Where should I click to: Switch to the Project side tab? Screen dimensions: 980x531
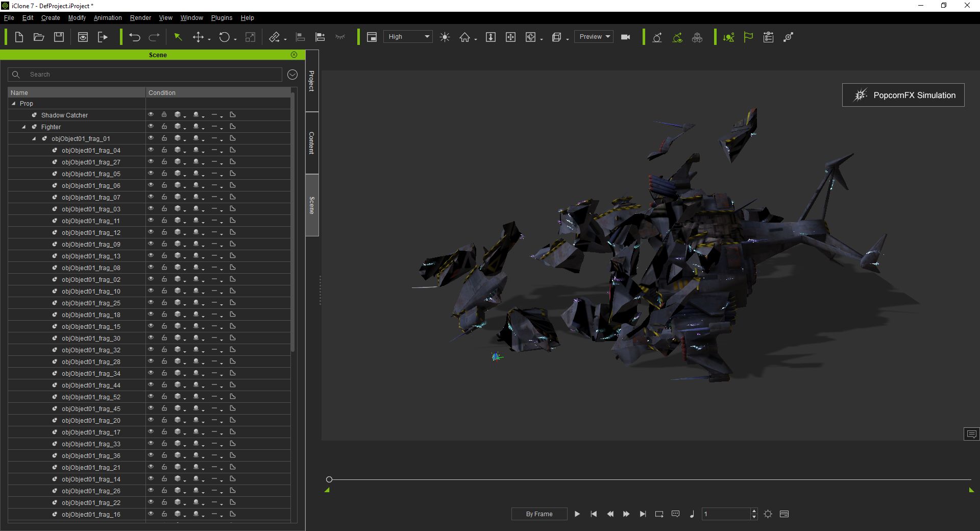312,81
